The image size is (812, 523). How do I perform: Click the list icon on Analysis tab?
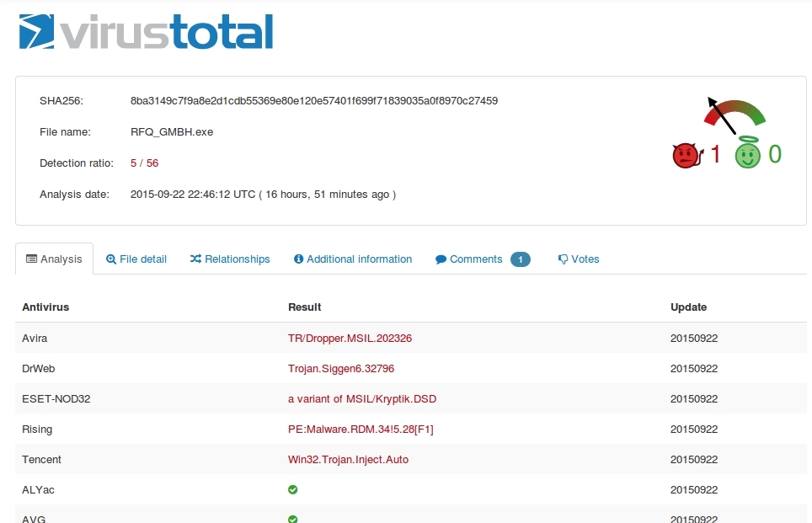32,259
